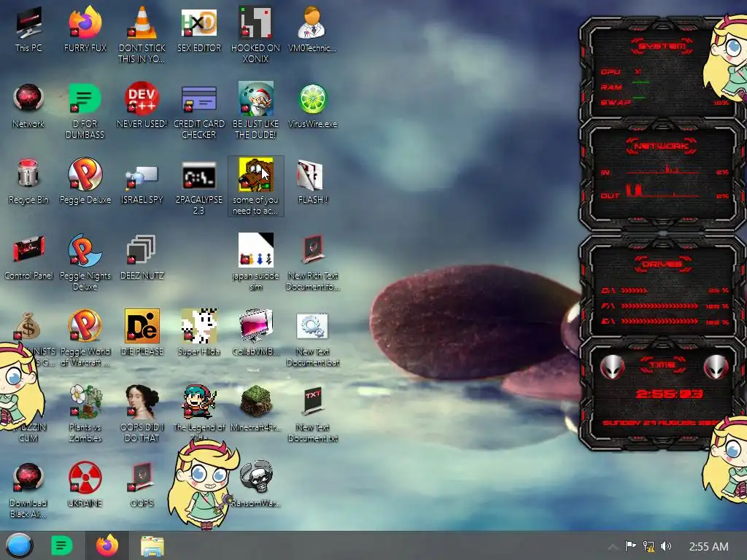
Task: Open the Control Panel icon
Action: 28,257
